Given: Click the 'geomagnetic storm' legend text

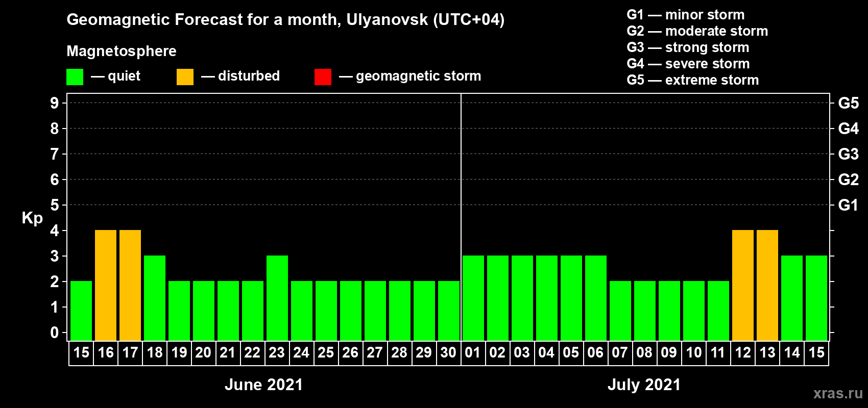Looking at the screenshot, I should point(419,76).
